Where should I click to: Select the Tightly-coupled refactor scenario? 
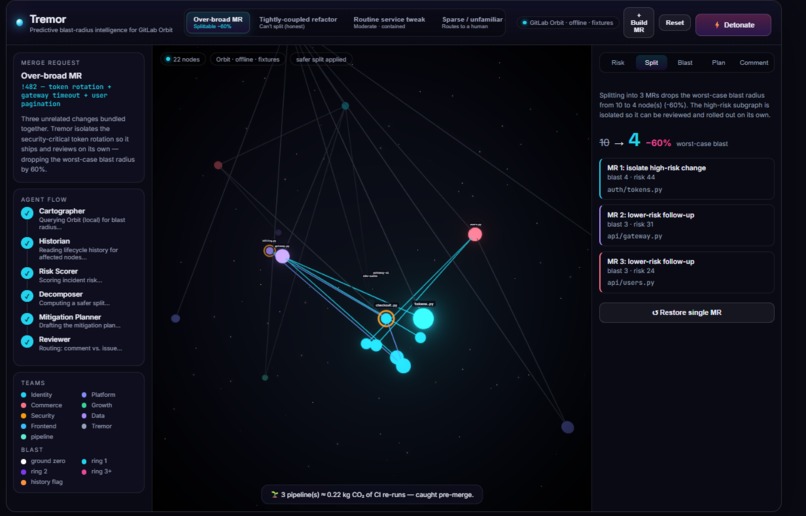[x=298, y=23]
